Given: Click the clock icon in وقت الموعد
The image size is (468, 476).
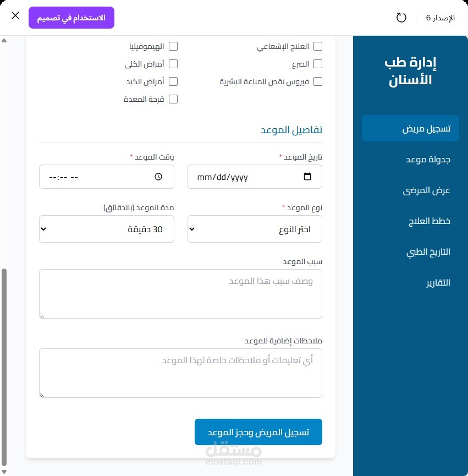Looking at the screenshot, I should tap(158, 177).
